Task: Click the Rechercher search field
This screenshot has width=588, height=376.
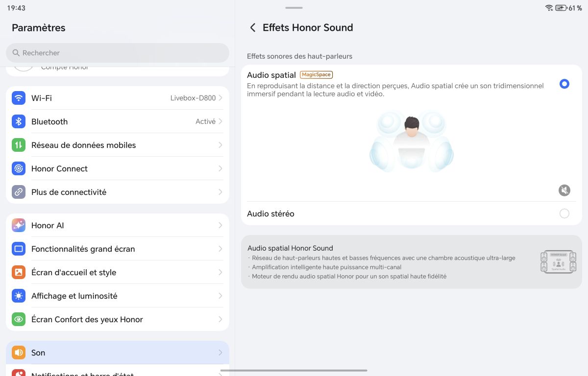Action: click(118, 53)
